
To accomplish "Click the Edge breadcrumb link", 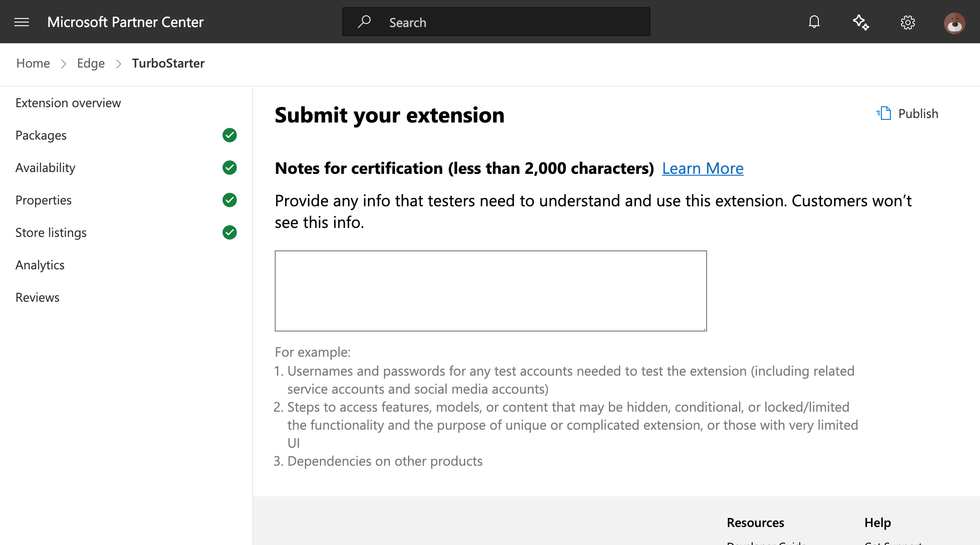I will (x=91, y=63).
